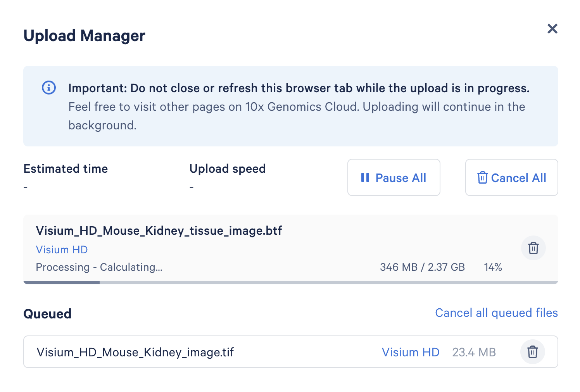Click the Estimated time label
Viewport: 580px width, 392px height.
tap(66, 169)
